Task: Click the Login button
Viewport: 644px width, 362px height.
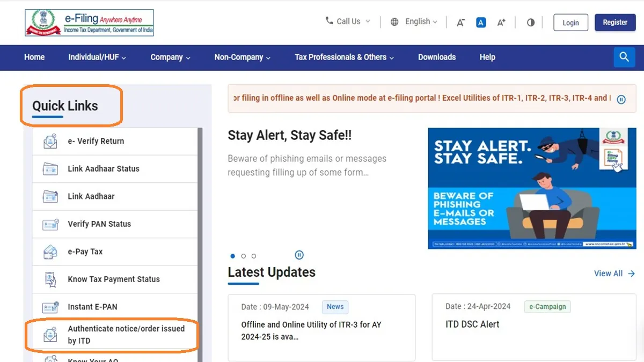Action: pos(570,23)
